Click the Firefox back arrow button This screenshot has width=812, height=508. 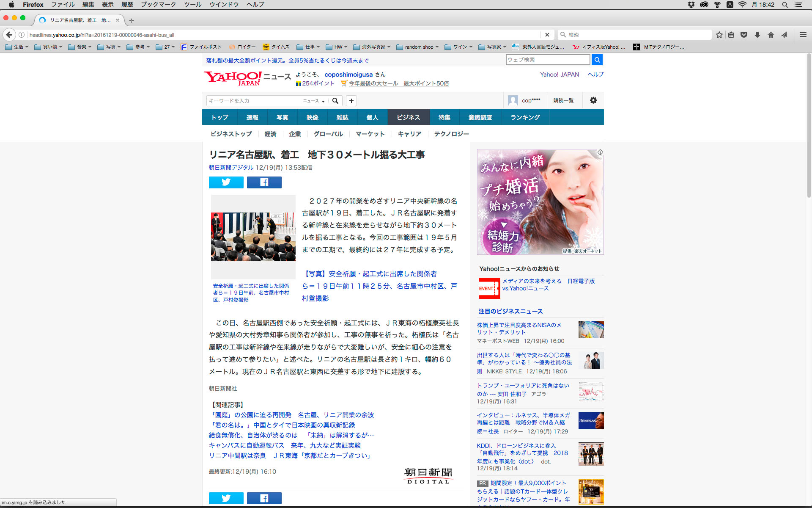(9, 35)
